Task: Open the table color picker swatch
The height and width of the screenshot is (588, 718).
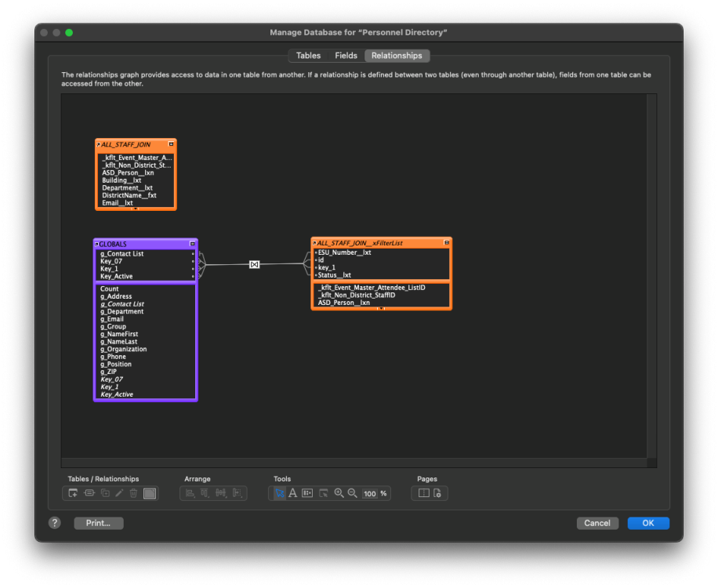Action: point(150,493)
